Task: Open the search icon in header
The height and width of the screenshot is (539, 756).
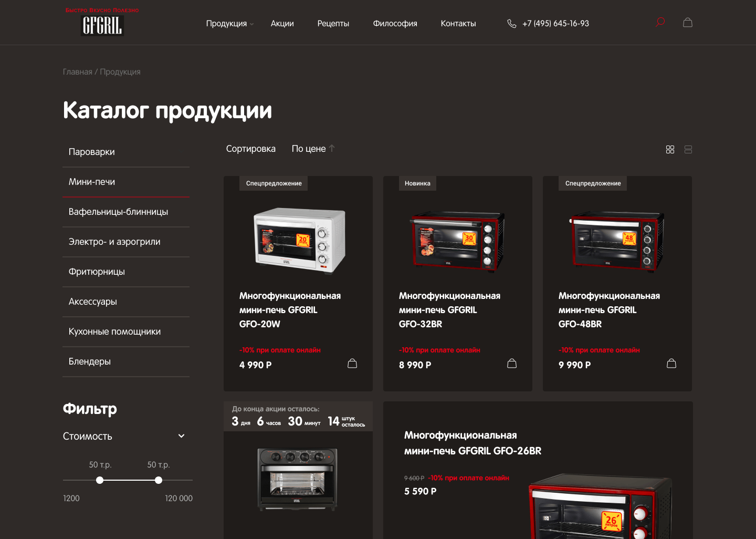Action: 660,22
